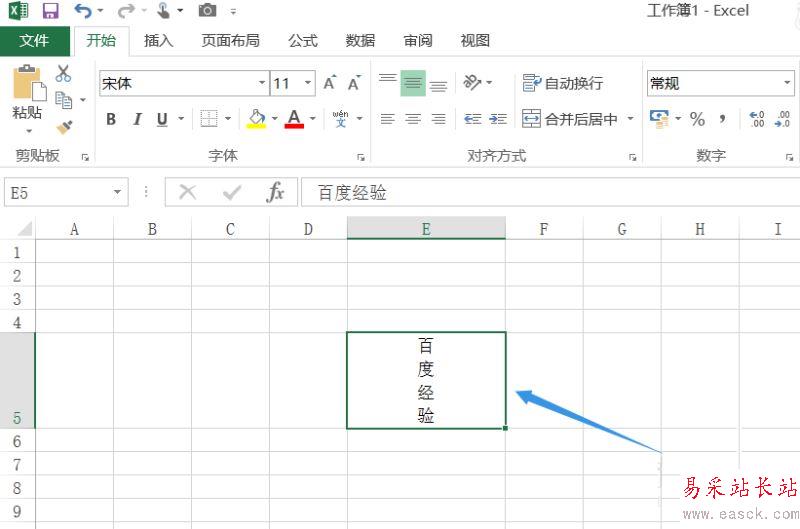Open the Name Box dropdown for E5
The width and height of the screenshot is (800, 529).
[117, 192]
